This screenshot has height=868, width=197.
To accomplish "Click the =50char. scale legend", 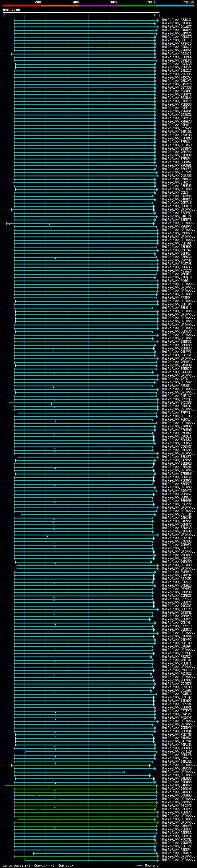I will click(147, 866).
